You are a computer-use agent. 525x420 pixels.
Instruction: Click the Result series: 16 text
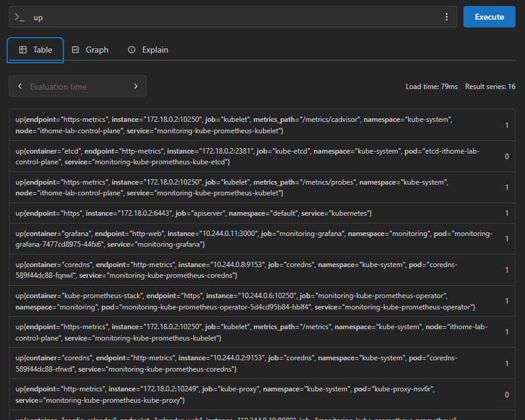click(490, 87)
